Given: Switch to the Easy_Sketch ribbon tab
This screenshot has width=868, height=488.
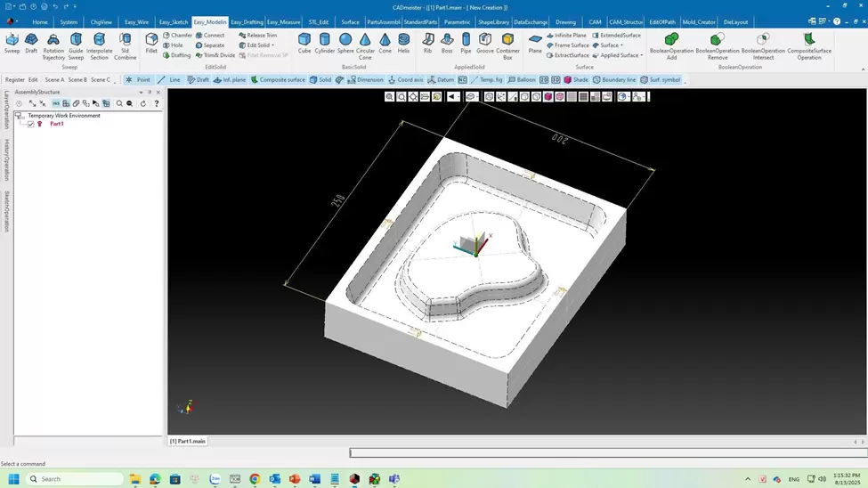Looking at the screenshot, I should point(174,21).
